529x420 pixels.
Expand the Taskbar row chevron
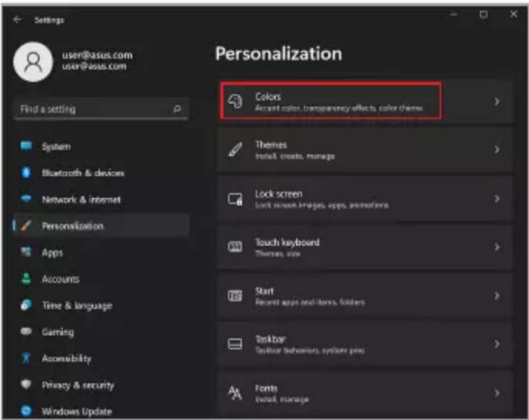tap(496, 344)
